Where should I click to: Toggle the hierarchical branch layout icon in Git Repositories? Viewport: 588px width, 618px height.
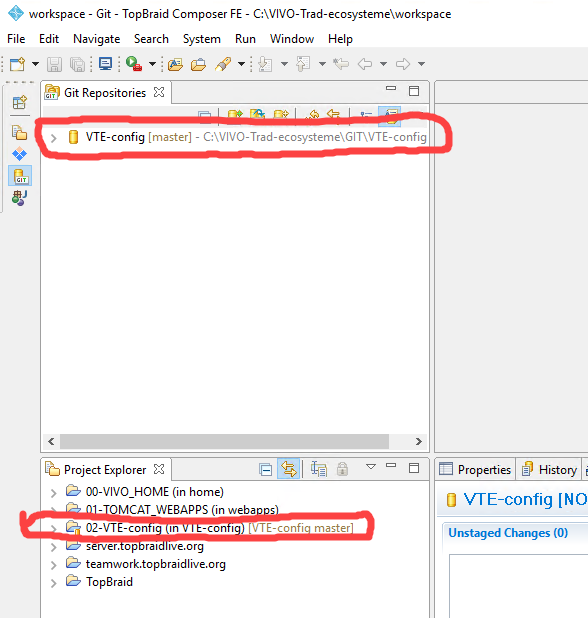click(366, 115)
